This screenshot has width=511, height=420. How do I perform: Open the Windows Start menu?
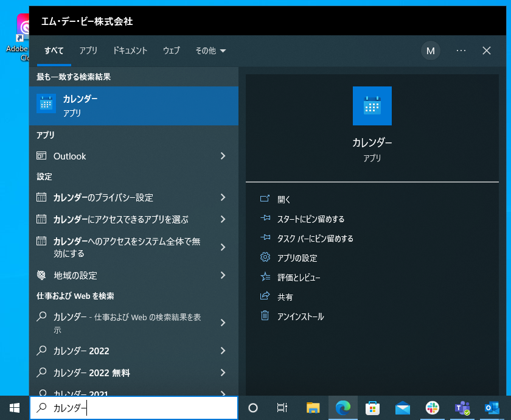coord(15,408)
